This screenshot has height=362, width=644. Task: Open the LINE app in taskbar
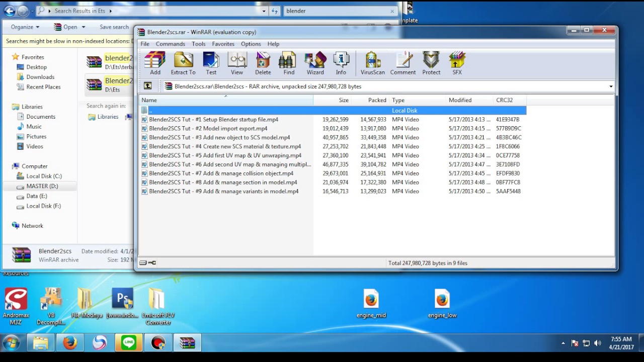click(x=129, y=343)
